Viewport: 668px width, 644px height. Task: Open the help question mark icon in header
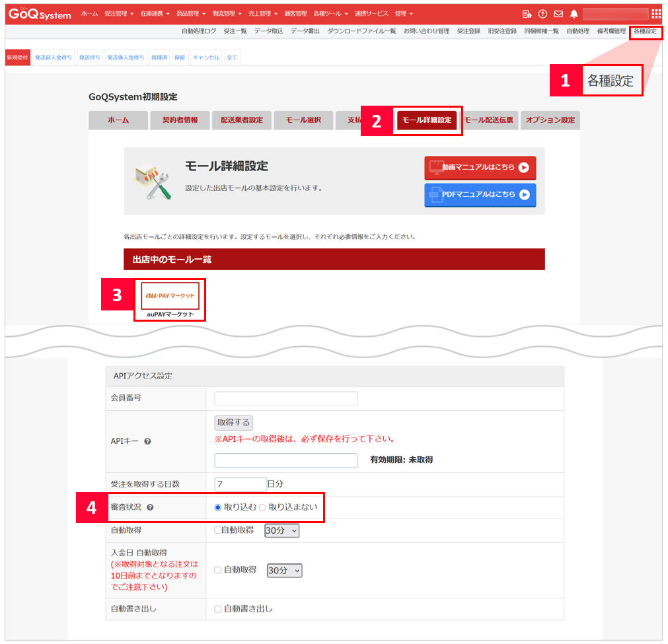tap(542, 14)
